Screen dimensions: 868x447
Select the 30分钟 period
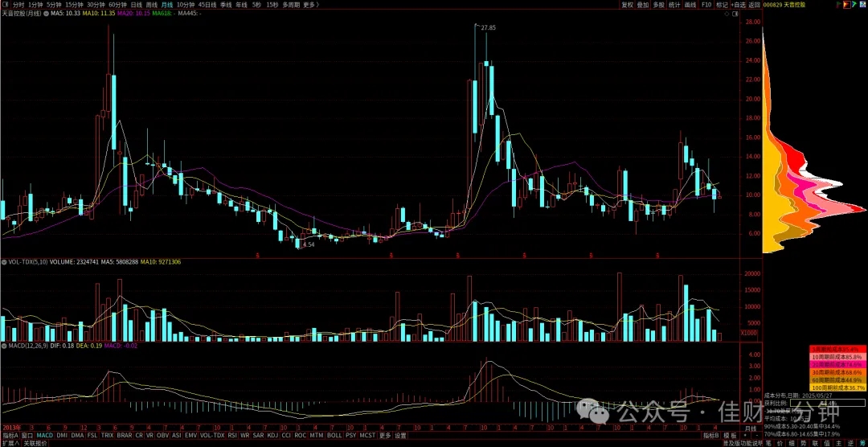[x=96, y=5]
